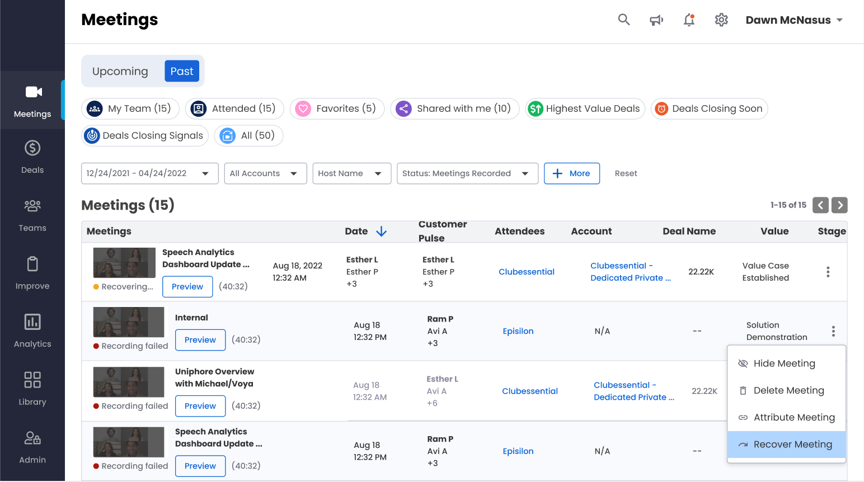Open the All Accounts dropdown
This screenshot has width=864, height=482.
click(x=265, y=174)
